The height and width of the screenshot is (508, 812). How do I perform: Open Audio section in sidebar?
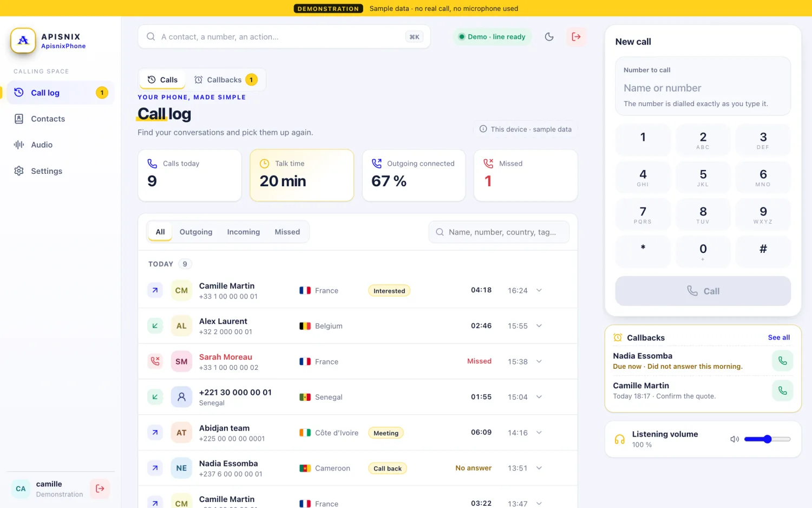pos(61,145)
